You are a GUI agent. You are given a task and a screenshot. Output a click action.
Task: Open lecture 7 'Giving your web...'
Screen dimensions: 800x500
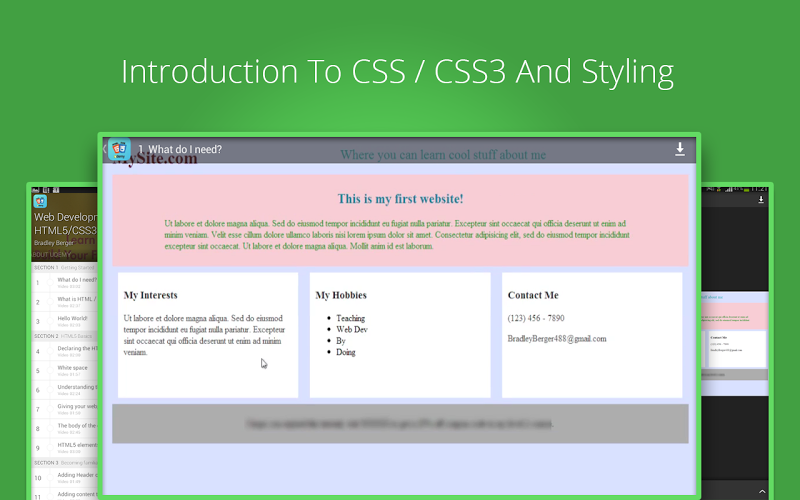tap(64, 409)
